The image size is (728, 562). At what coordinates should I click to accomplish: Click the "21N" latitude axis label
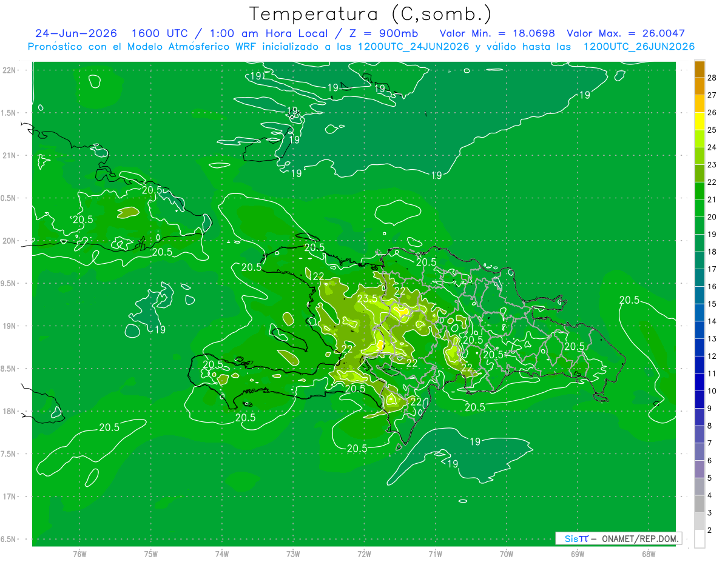(x=10, y=155)
